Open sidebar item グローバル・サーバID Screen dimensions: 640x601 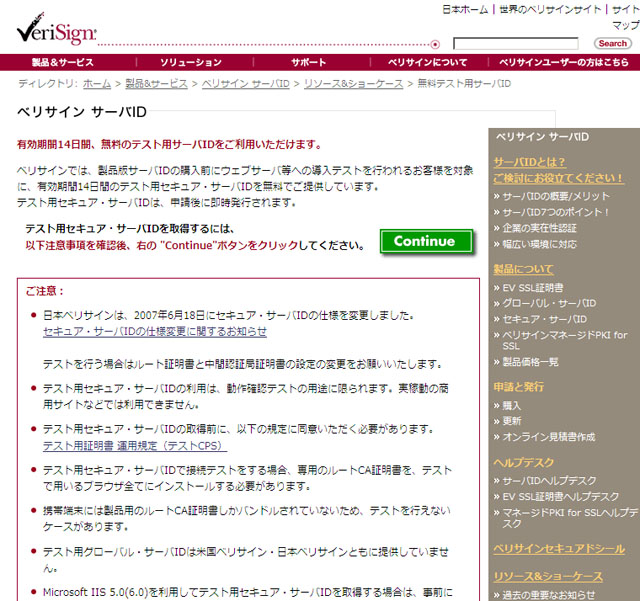coord(549,303)
